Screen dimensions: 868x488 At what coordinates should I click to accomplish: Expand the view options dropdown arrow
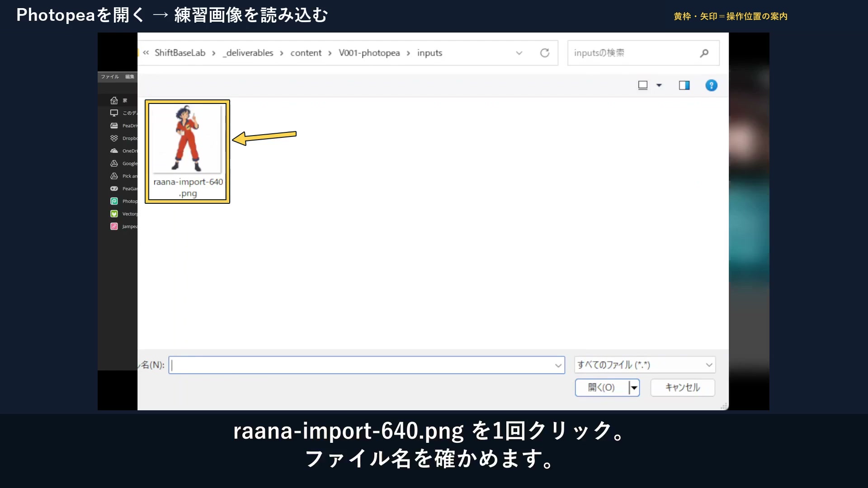click(659, 85)
